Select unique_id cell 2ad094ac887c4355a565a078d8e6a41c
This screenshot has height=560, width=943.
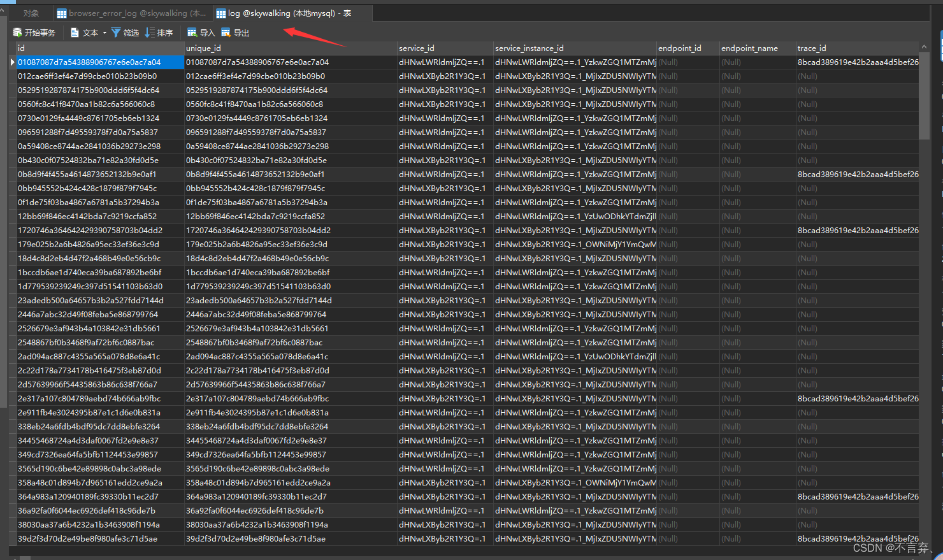point(291,357)
